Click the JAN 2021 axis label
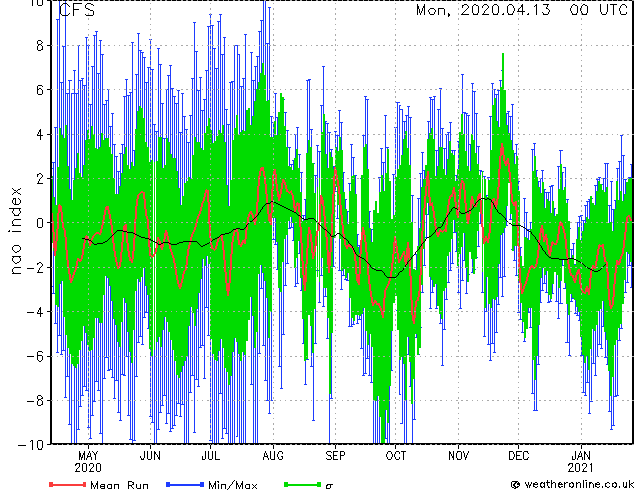The height and width of the screenshot is (490, 634). point(581,462)
